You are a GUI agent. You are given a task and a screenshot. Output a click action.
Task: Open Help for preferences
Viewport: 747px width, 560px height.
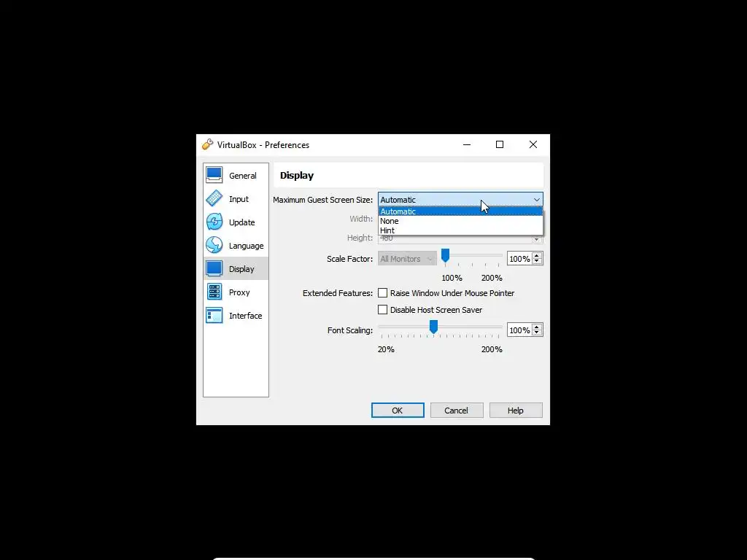click(516, 411)
